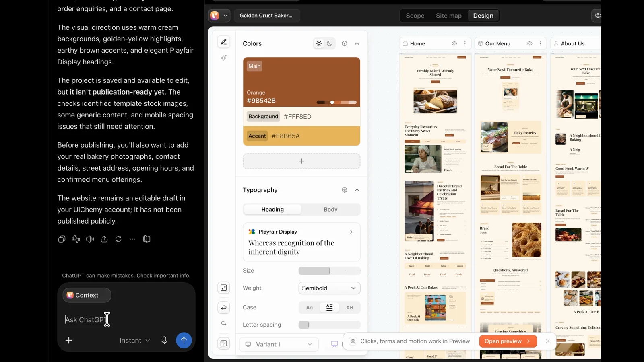644x362 pixels.
Task: Click the Accent #E8B65A color swatch
Action: point(301,136)
